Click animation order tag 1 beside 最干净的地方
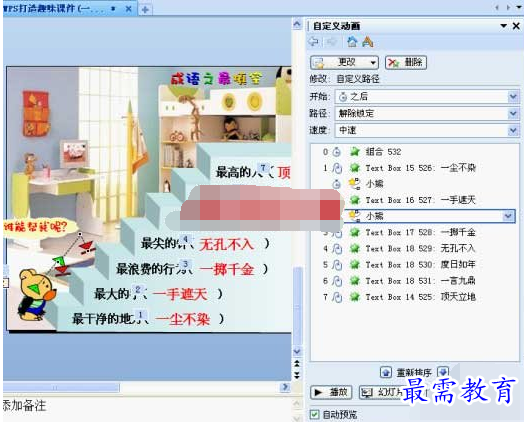 pyautogui.click(x=141, y=315)
